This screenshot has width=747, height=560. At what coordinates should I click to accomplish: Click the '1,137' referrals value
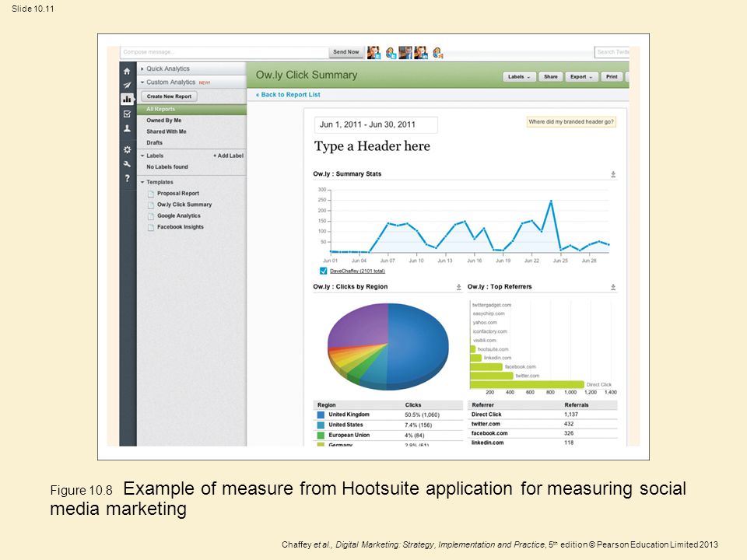point(570,415)
